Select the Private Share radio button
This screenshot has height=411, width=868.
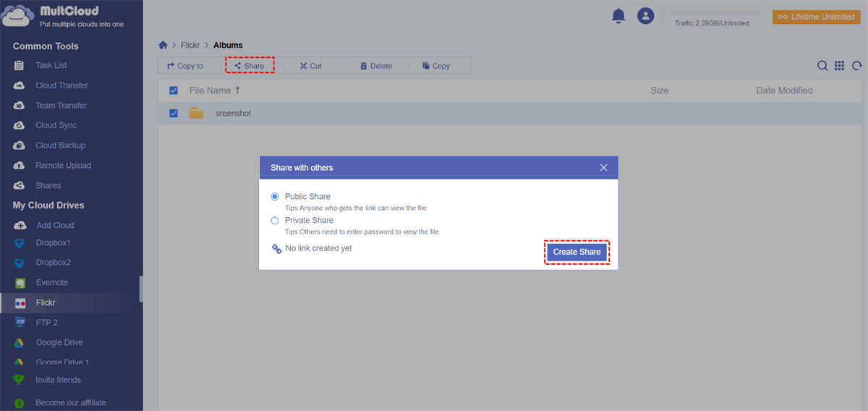pos(275,221)
